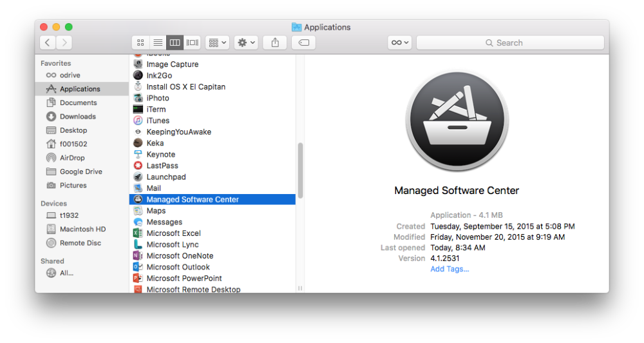The height and width of the screenshot is (343, 644).
Task: Click the version value 4.1.2531
Action: [x=445, y=259]
